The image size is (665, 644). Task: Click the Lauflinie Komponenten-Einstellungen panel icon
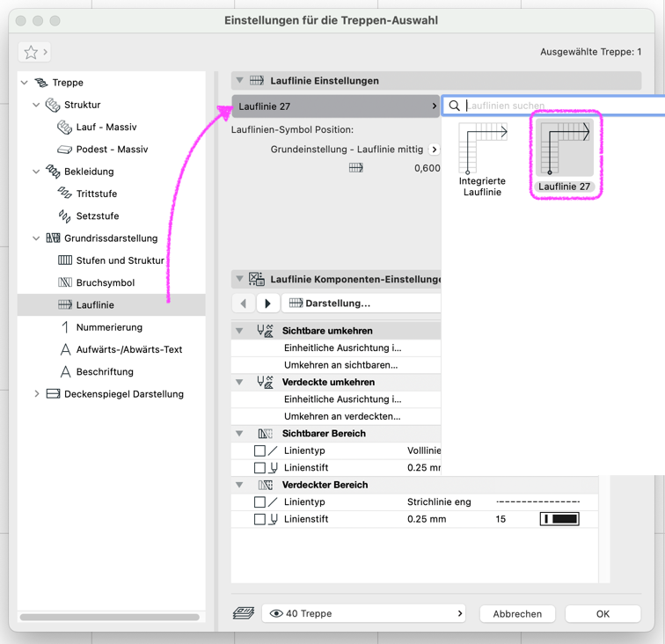point(257,279)
